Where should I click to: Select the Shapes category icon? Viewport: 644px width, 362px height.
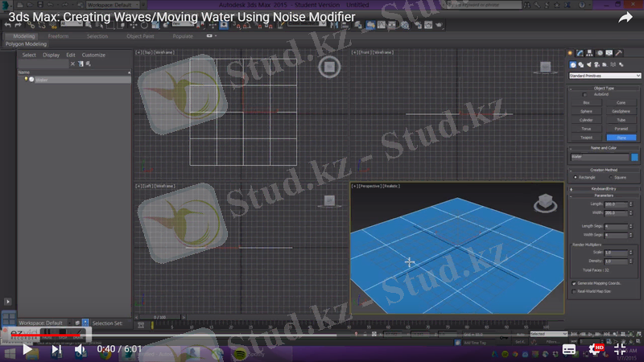pos(581,65)
